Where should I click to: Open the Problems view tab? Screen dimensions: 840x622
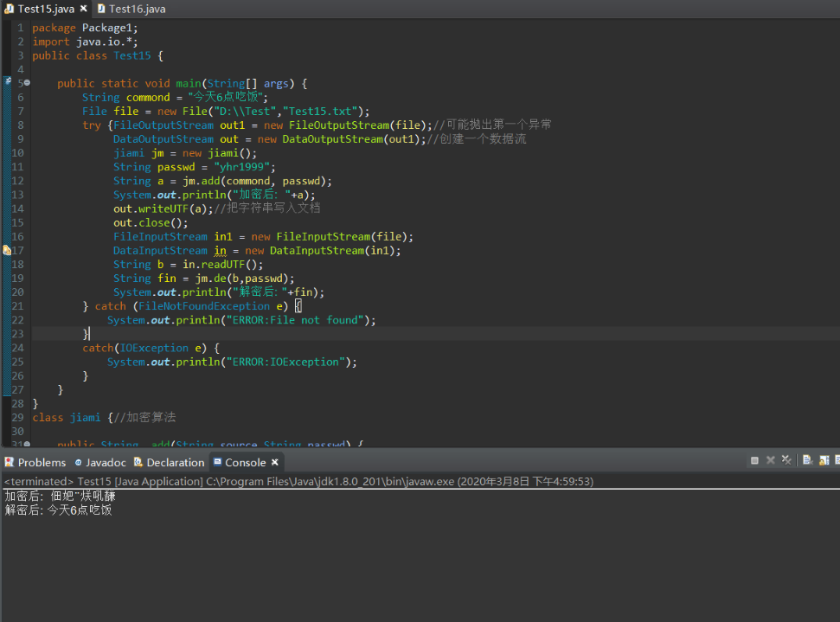click(41, 463)
